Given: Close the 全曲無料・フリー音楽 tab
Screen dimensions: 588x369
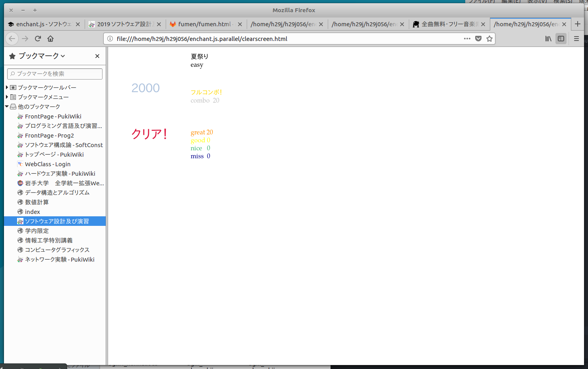Looking at the screenshot, I should pyautogui.click(x=483, y=24).
